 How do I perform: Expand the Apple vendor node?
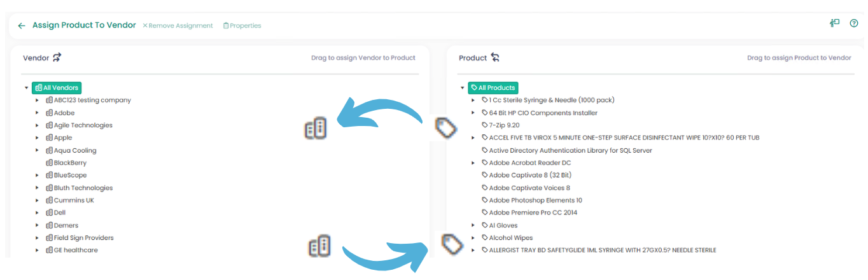pyautogui.click(x=38, y=137)
